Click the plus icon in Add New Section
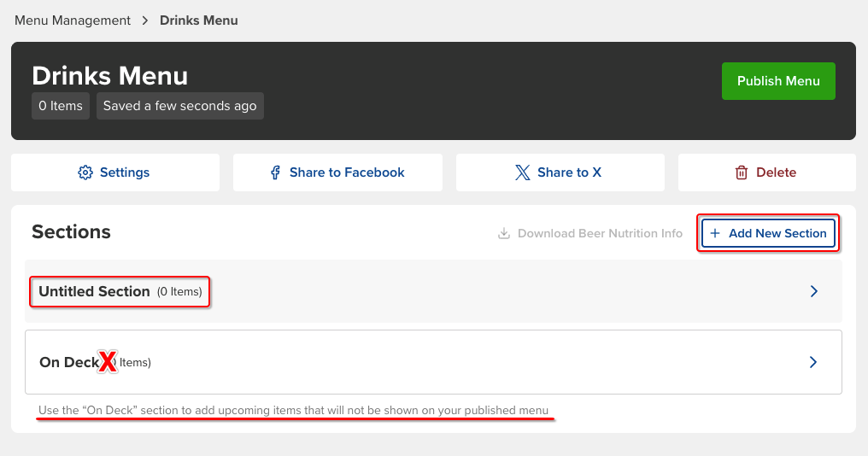 (715, 233)
